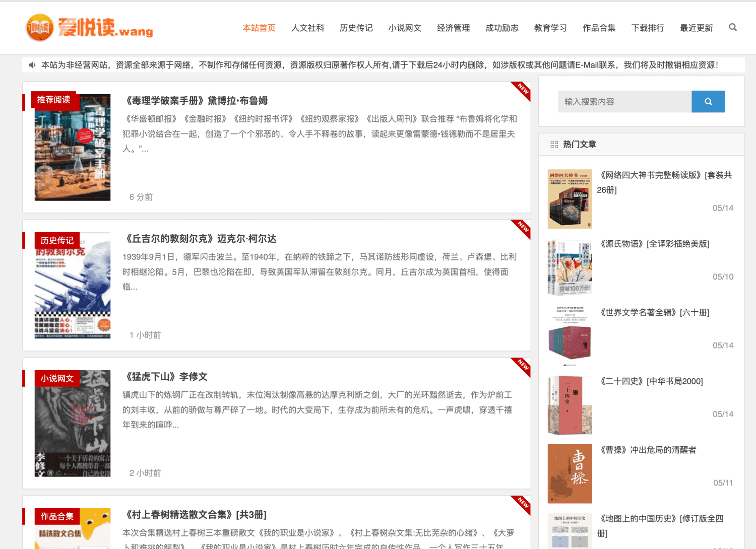Open hot article 《世界文学名著全辑》[六十册]
The width and height of the screenshot is (756, 549).
point(654,313)
